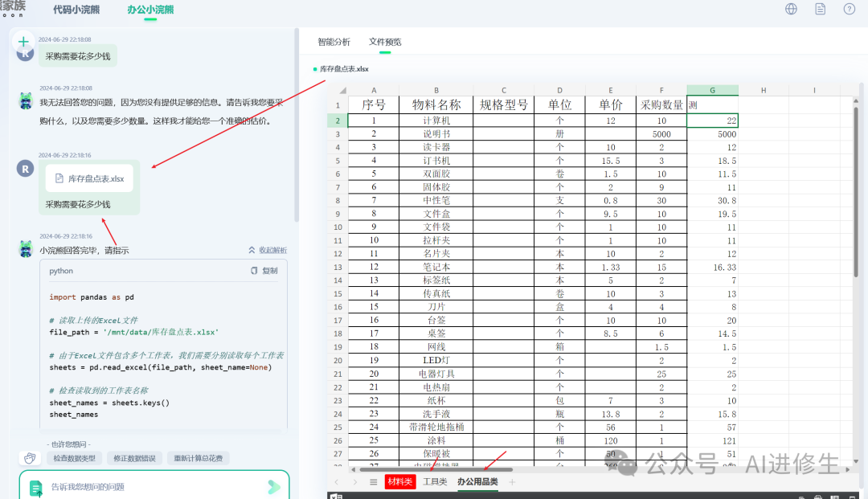
Task: Click the file upload icon in input box
Action: point(36,488)
